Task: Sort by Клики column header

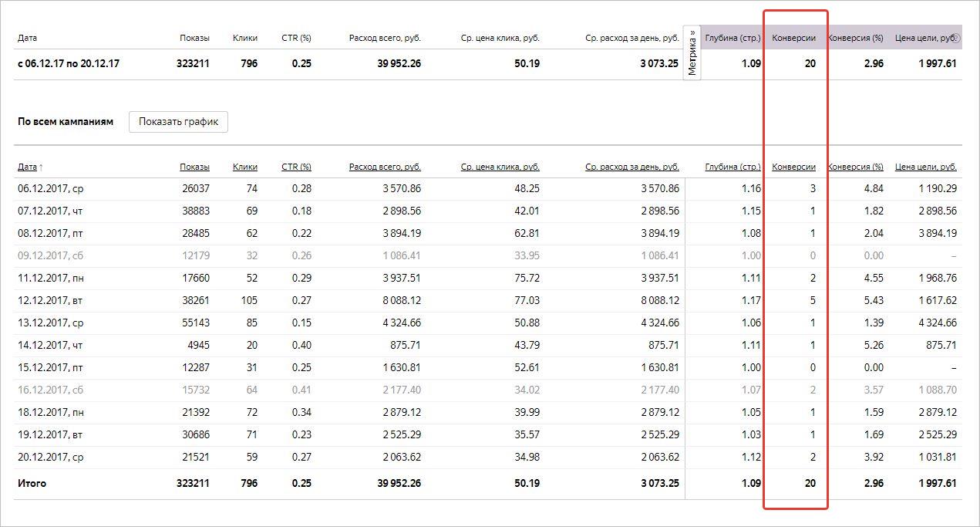Action: pyautogui.click(x=245, y=167)
